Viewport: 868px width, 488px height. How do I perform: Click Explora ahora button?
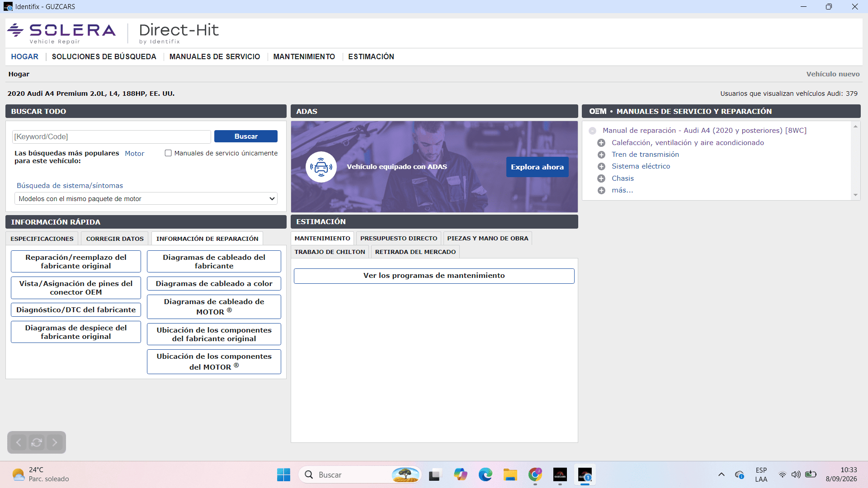(x=537, y=167)
